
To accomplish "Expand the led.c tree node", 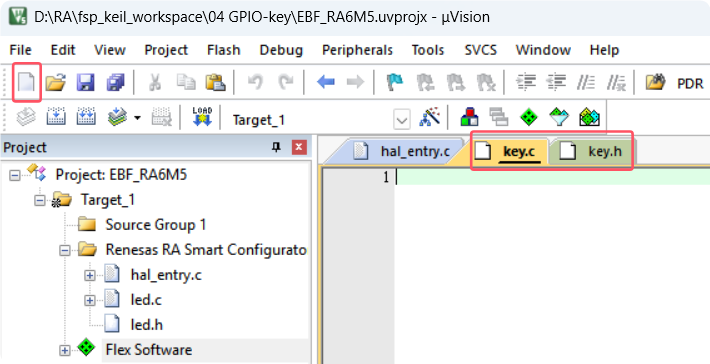I will click(90, 300).
